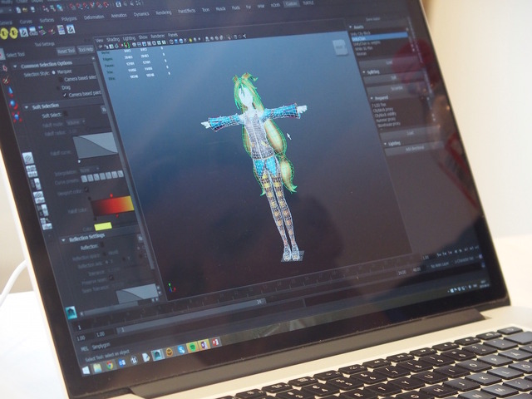
Task: Click the yellow Color swatch
Action: 103,226
